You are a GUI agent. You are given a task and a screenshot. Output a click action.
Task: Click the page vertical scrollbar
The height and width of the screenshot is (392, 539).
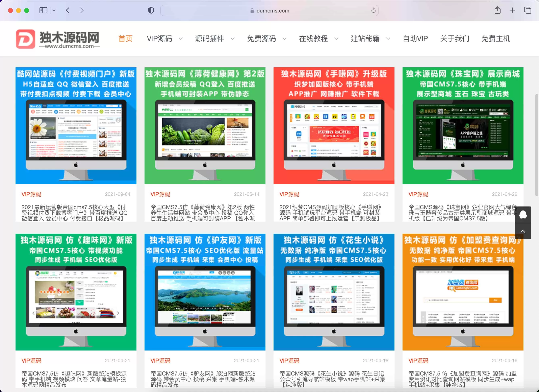537,145
